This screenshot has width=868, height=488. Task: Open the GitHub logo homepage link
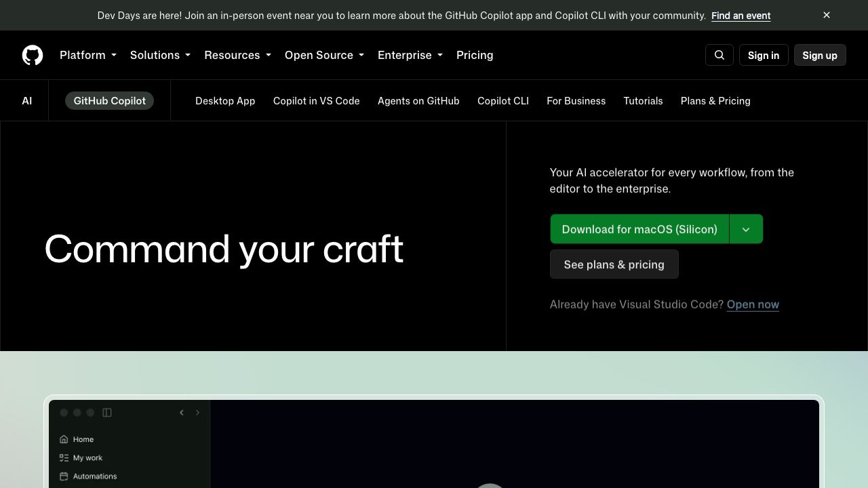33,55
